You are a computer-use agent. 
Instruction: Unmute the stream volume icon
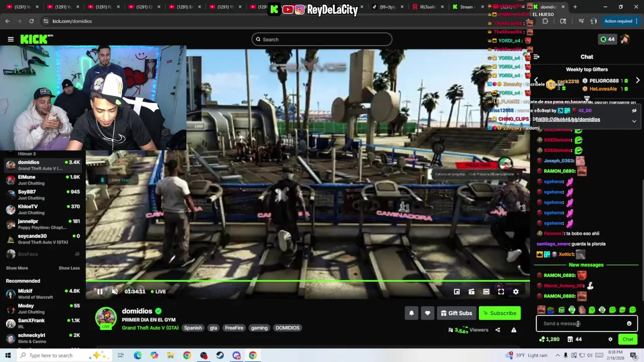pyautogui.click(x=115, y=292)
